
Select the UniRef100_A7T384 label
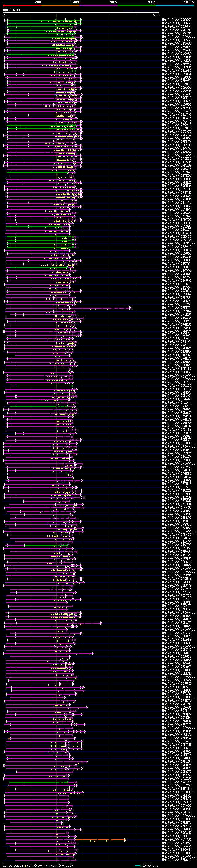coord(177,504)
